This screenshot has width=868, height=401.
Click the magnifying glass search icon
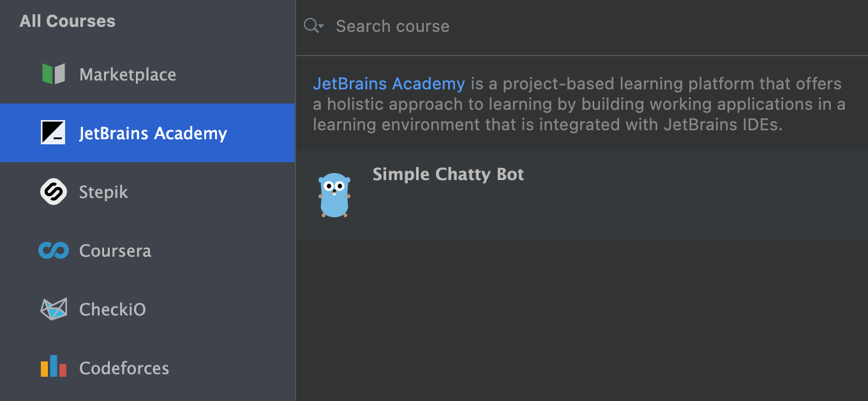tap(311, 26)
